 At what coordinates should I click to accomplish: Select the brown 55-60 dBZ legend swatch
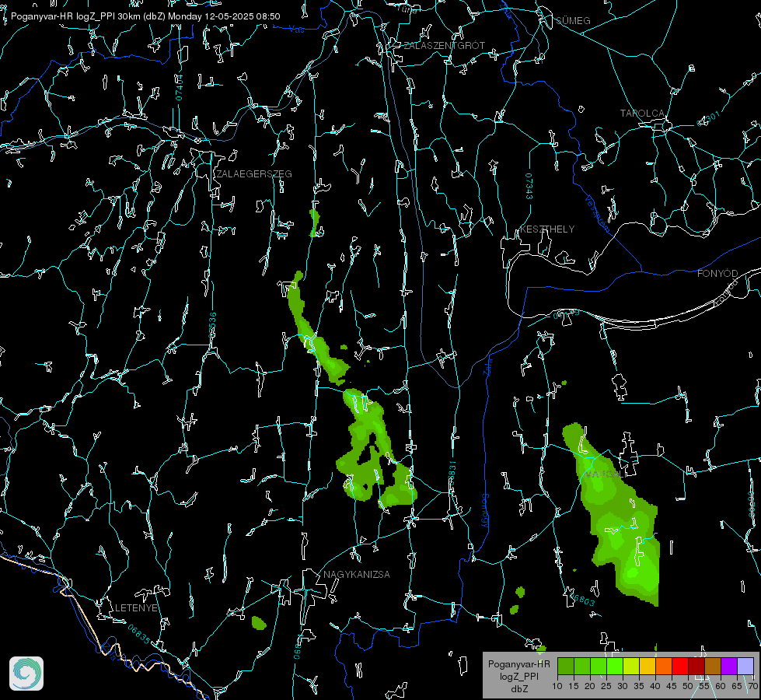713,666
